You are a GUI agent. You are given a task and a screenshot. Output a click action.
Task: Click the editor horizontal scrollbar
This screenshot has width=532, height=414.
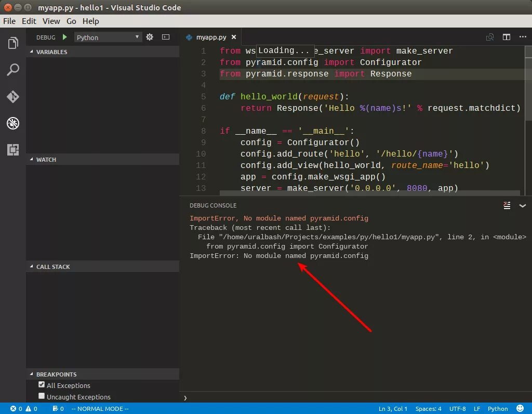[370, 193]
